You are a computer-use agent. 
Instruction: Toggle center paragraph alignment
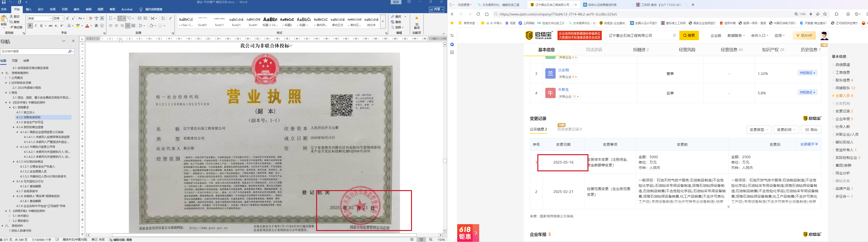[x=117, y=26]
